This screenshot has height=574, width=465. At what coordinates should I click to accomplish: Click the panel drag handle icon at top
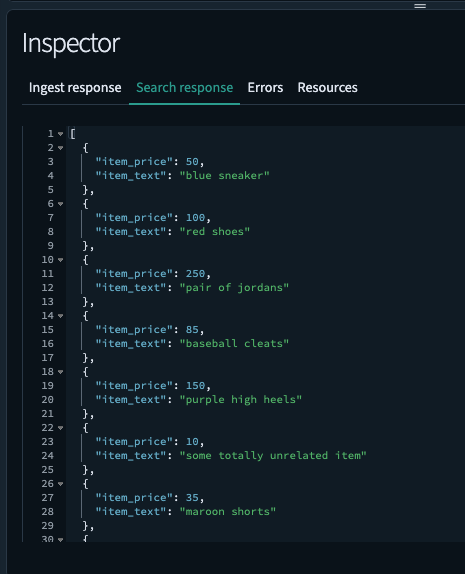(x=420, y=6)
